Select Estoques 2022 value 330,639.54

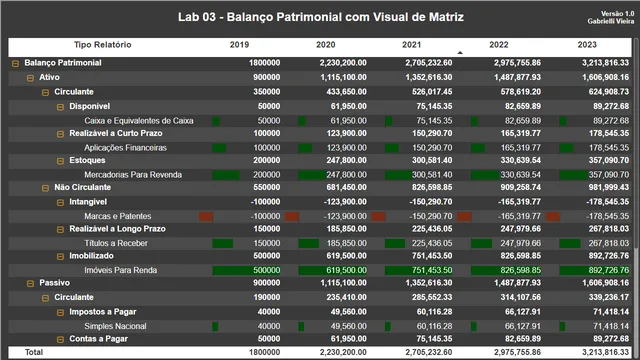pos(520,160)
